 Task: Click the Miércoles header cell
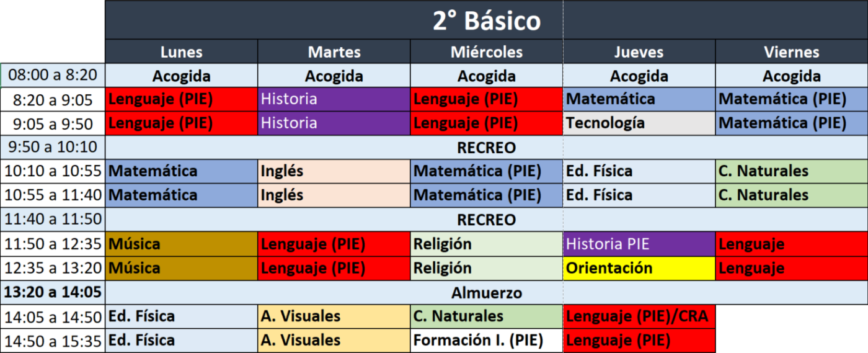coord(486,52)
